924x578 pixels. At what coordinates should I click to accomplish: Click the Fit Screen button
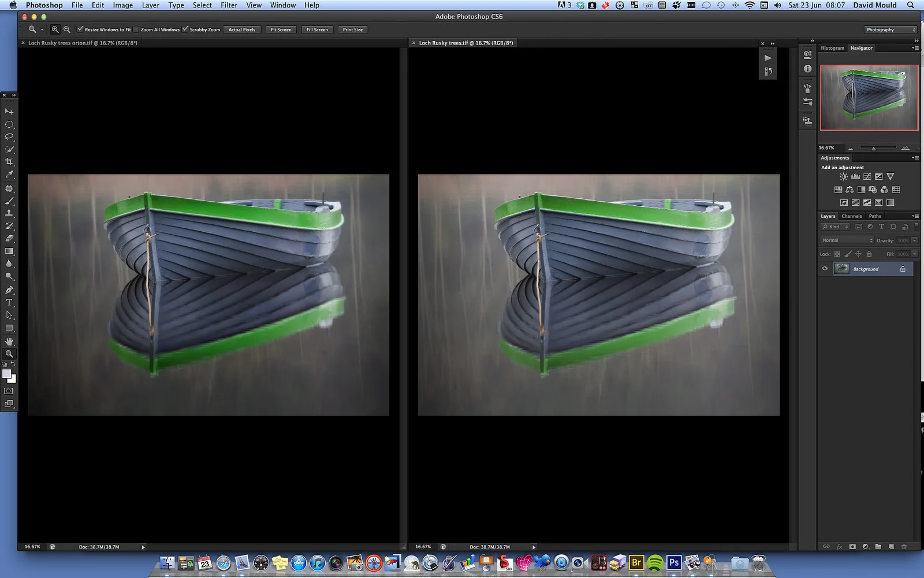pyautogui.click(x=281, y=29)
